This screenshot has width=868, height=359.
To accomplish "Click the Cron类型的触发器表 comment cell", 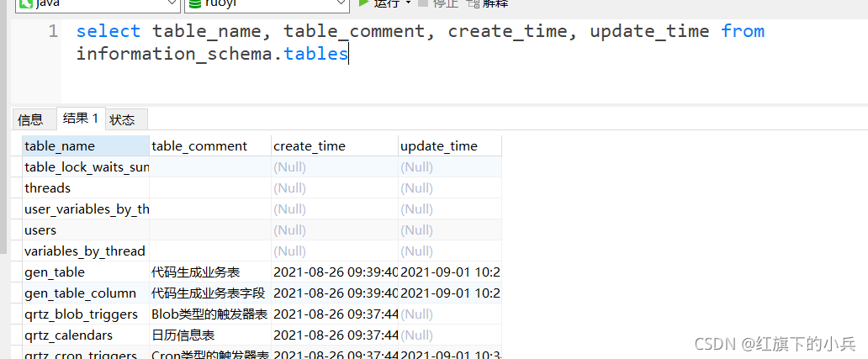I will 210,353.
